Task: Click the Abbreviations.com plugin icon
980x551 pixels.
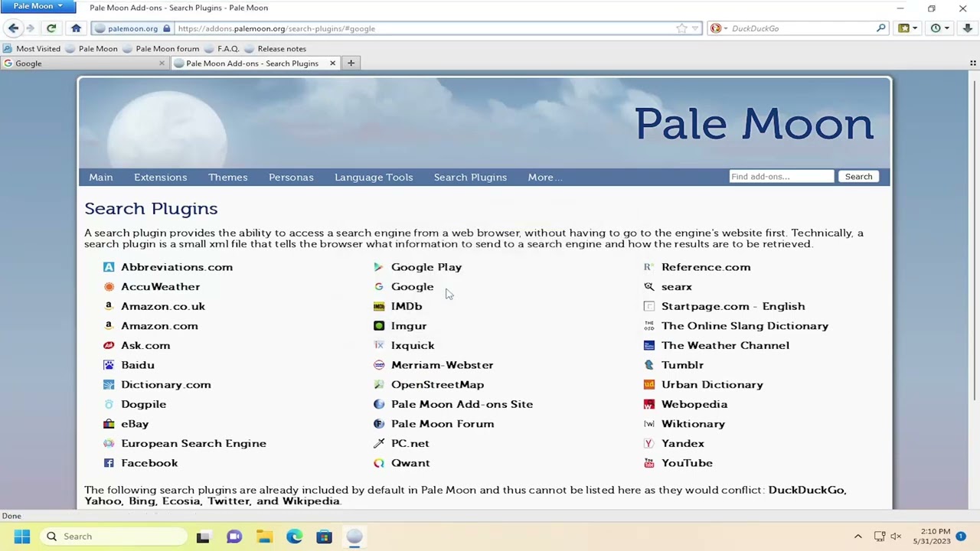Action: pyautogui.click(x=109, y=267)
